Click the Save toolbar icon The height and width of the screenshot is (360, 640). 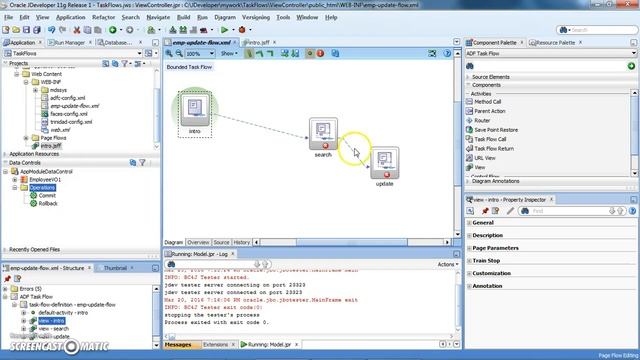coord(26,30)
